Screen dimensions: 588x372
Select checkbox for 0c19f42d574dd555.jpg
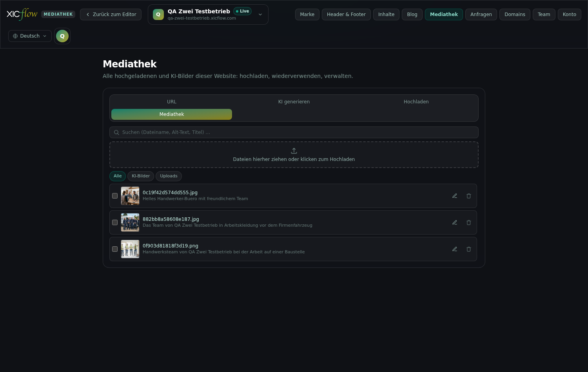coord(115,196)
